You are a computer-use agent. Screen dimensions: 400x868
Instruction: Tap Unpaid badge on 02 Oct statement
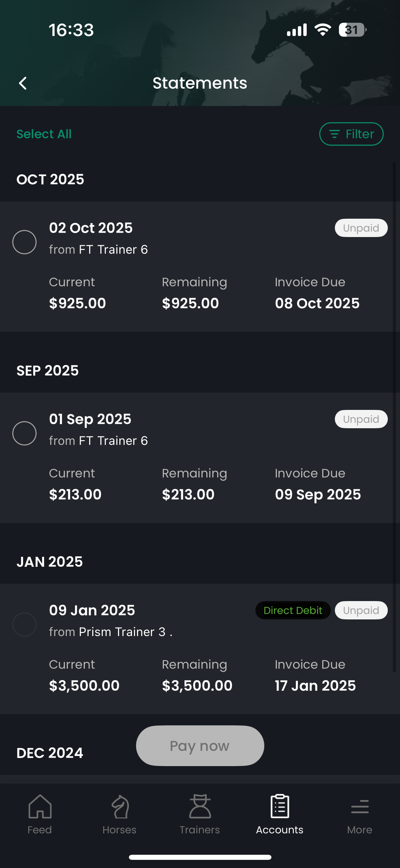[361, 228]
